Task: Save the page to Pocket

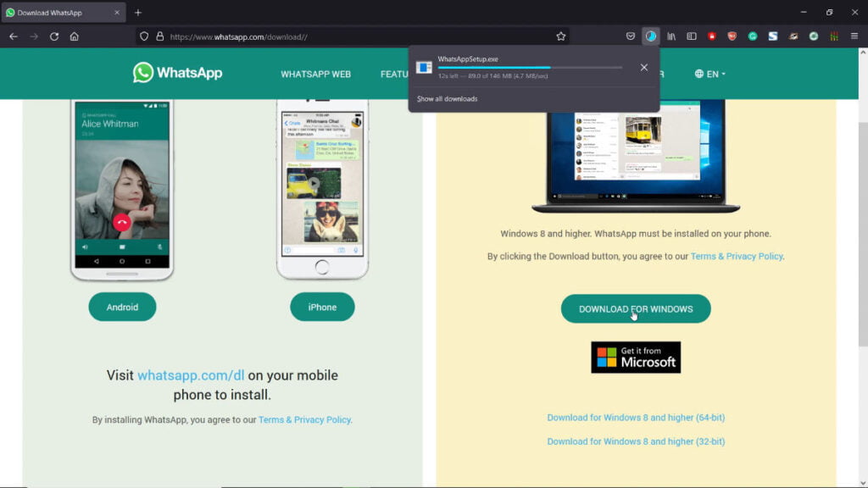Action: pyautogui.click(x=630, y=36)
